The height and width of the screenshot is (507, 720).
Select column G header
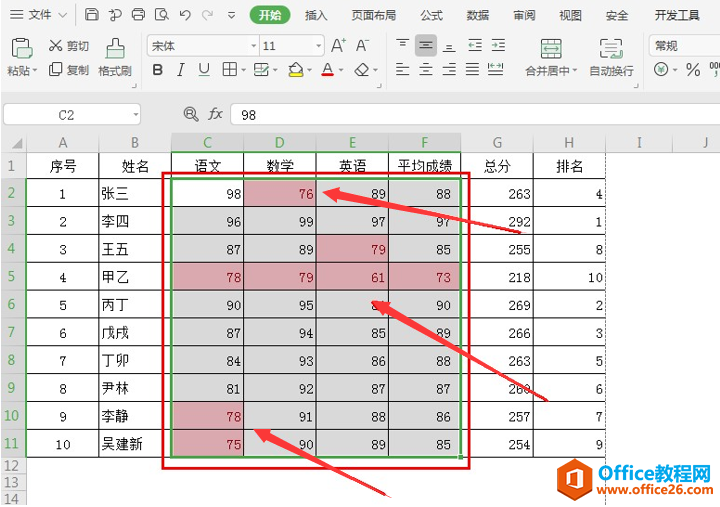click(x=497, y=143)
